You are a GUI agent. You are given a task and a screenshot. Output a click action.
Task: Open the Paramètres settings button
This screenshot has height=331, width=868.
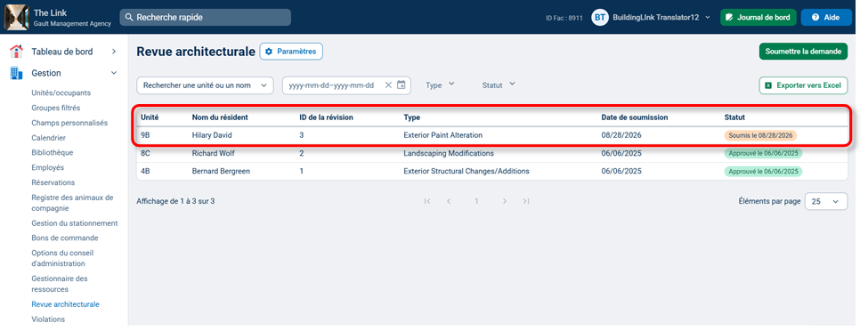click(291, 52)
